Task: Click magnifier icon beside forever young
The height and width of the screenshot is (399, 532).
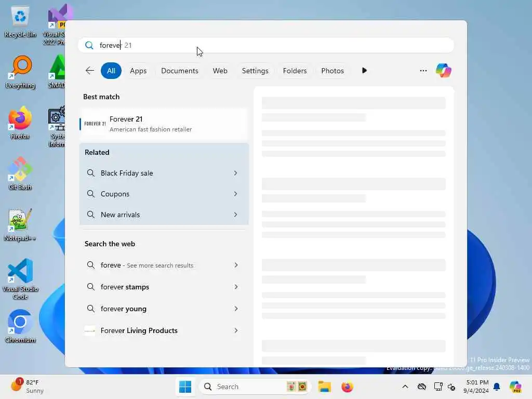Action: 90,308
